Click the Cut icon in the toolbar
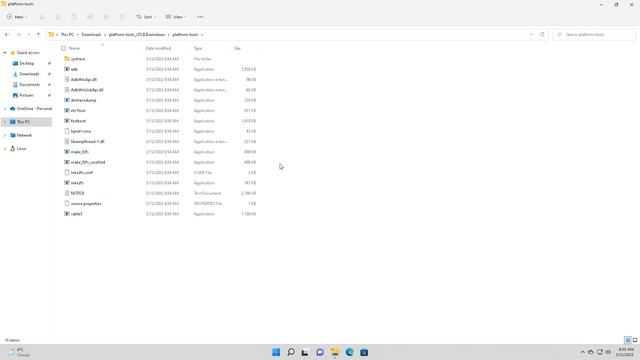The height and width of the screenshot is (360, 640). (x=42, y=17)
